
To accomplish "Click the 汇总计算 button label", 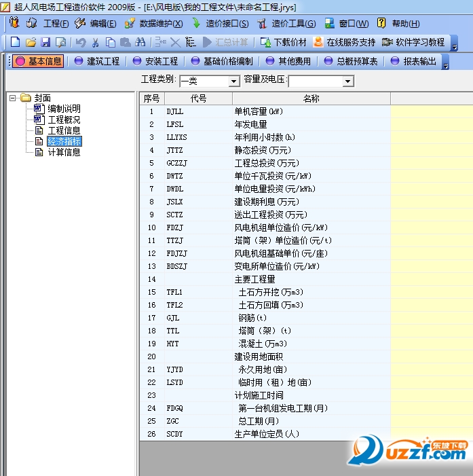I will (231, 42).
